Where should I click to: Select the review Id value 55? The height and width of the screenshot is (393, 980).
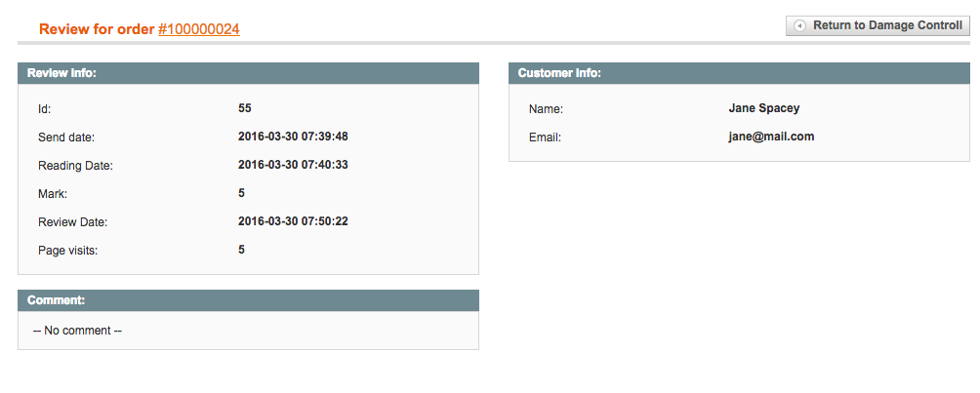tap(245, 108)
